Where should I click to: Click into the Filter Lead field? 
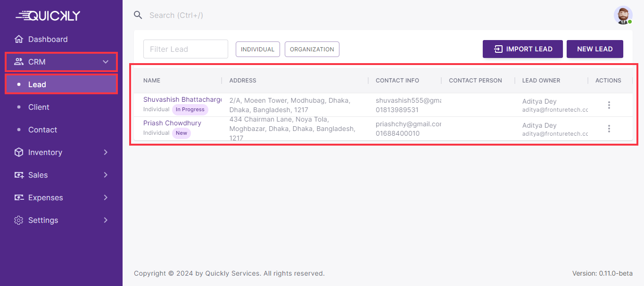coord(185,49)
